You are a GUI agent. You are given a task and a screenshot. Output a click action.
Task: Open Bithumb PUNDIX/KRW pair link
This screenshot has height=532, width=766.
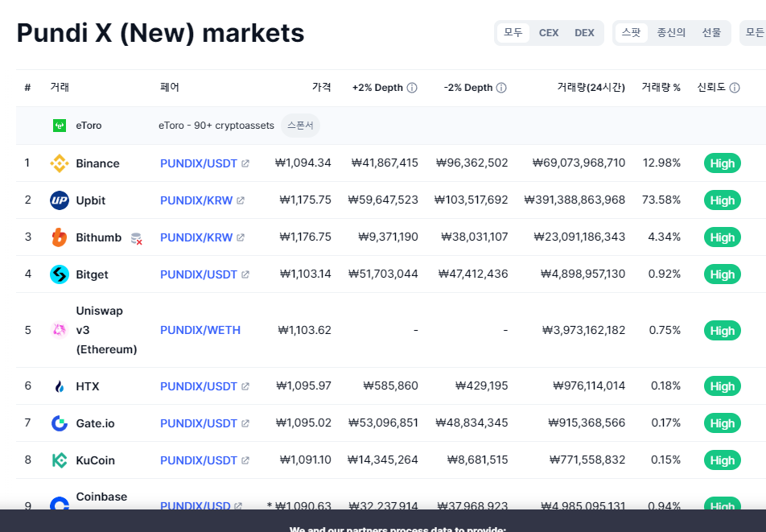tap(196, 237)
